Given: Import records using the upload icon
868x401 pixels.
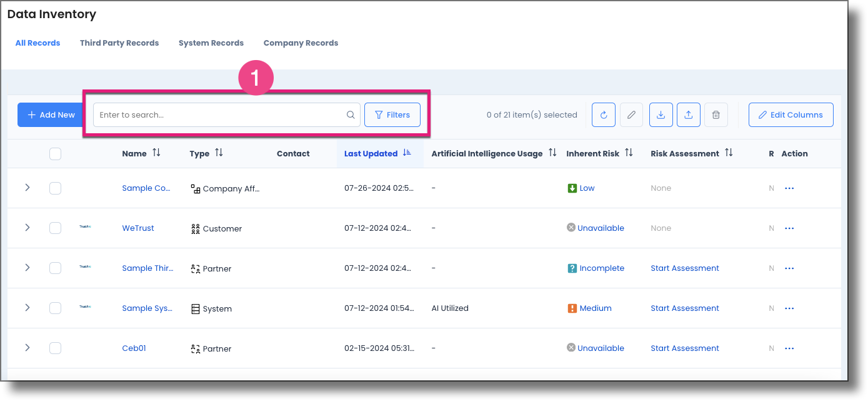Looking at the screenshot, I should [x=688, y=114].
